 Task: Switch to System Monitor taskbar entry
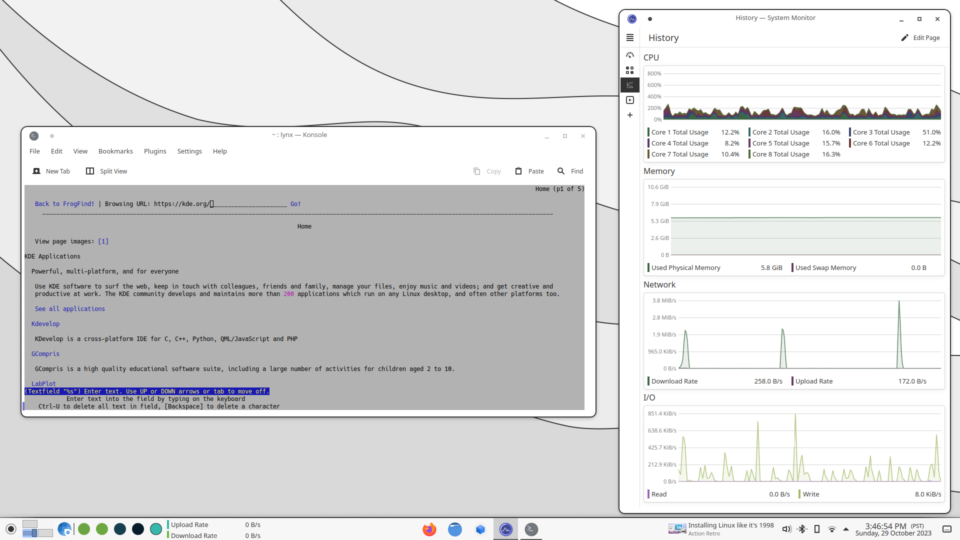click(x=506, y=530)
